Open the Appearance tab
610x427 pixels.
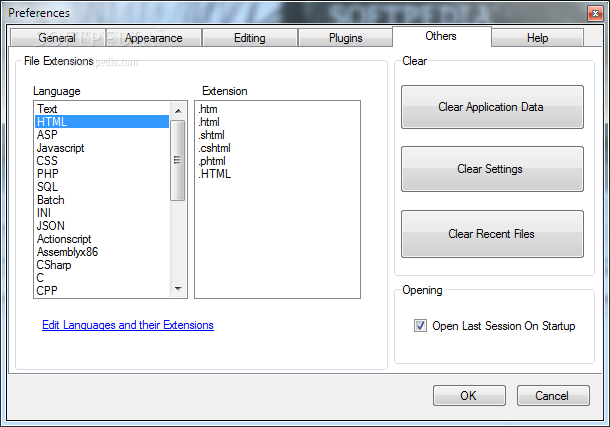tap(154, 38)
